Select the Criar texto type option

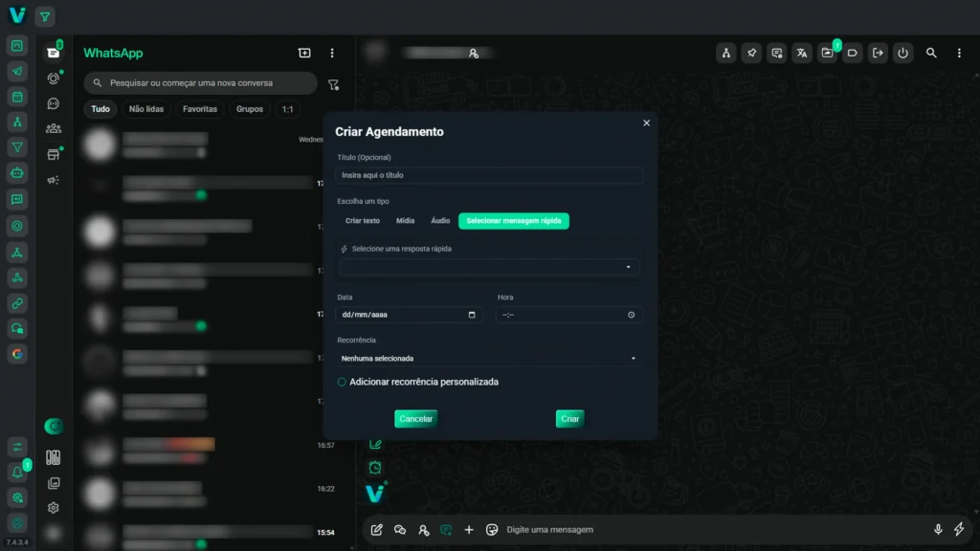(363, 221)
